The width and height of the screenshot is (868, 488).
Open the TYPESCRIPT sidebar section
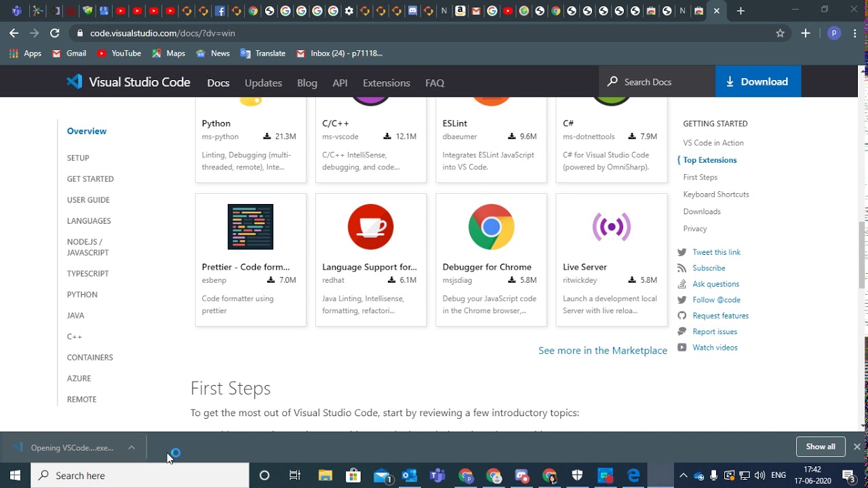[x=88, y=274]
